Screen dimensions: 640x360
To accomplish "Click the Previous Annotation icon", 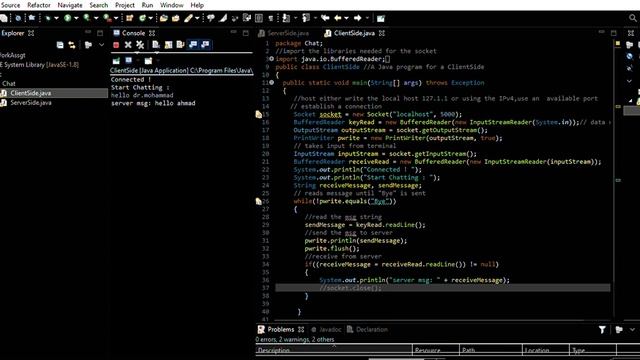I will click(x=305, y=18).
